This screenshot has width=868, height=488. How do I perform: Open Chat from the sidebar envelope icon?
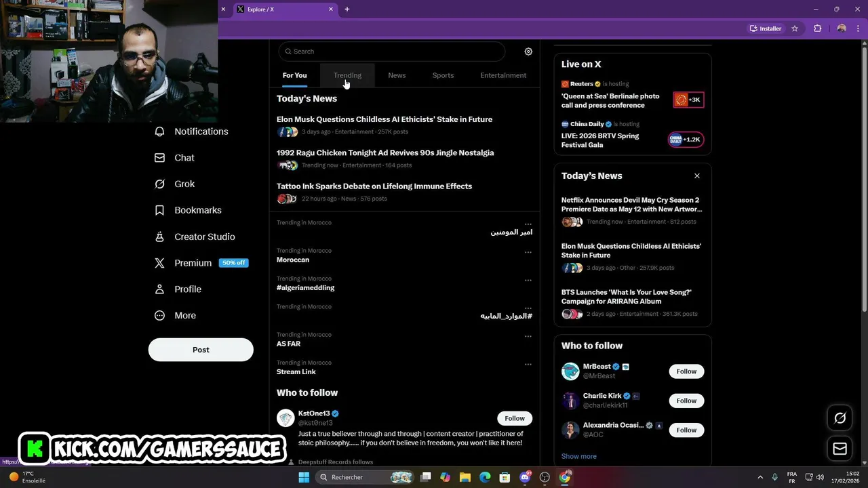pyautogui.click(x=159, y=158)
